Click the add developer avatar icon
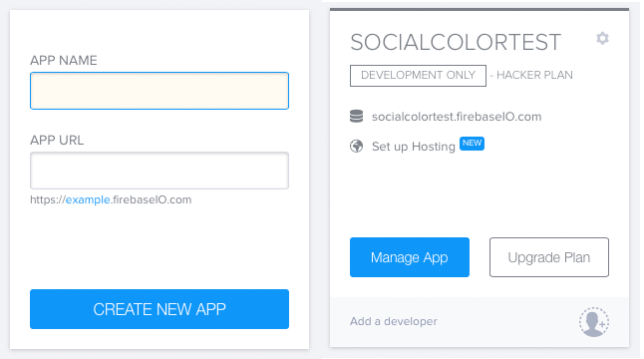644x359 pixels. [594, 322]
